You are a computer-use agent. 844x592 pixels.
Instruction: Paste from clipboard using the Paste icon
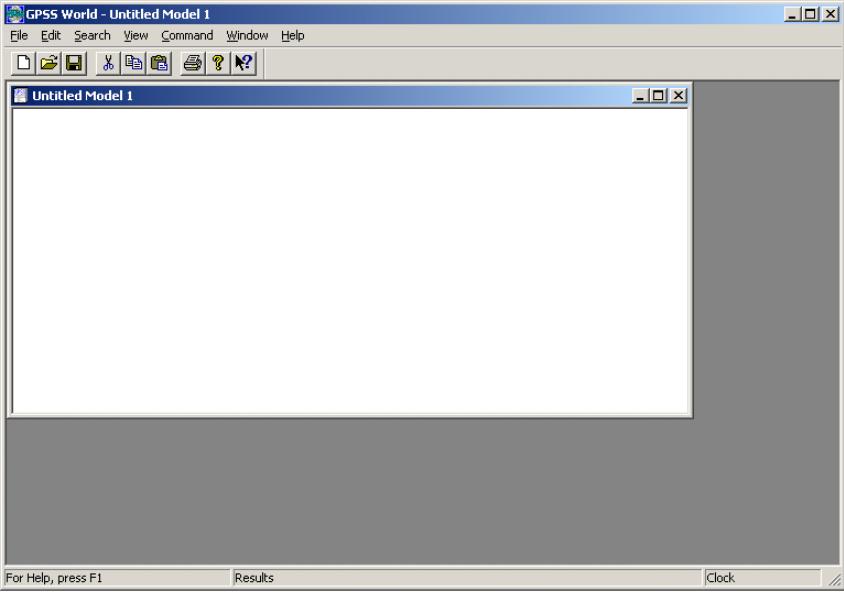(159, 63)
